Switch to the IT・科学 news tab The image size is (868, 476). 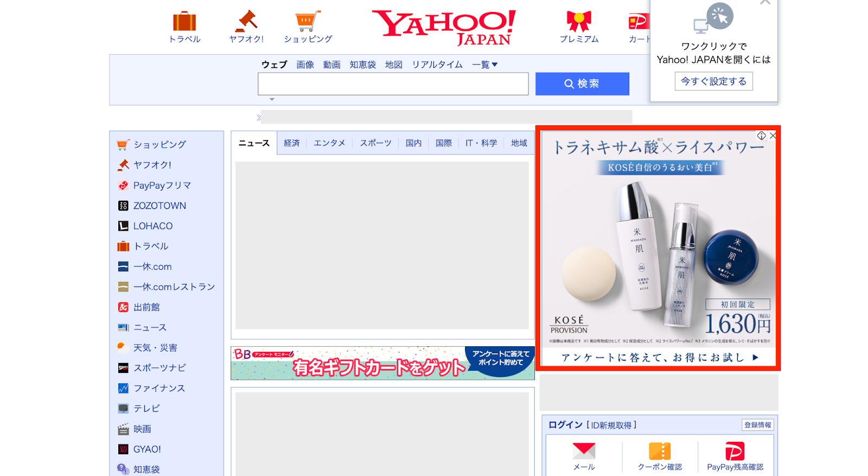click(481, 143)
